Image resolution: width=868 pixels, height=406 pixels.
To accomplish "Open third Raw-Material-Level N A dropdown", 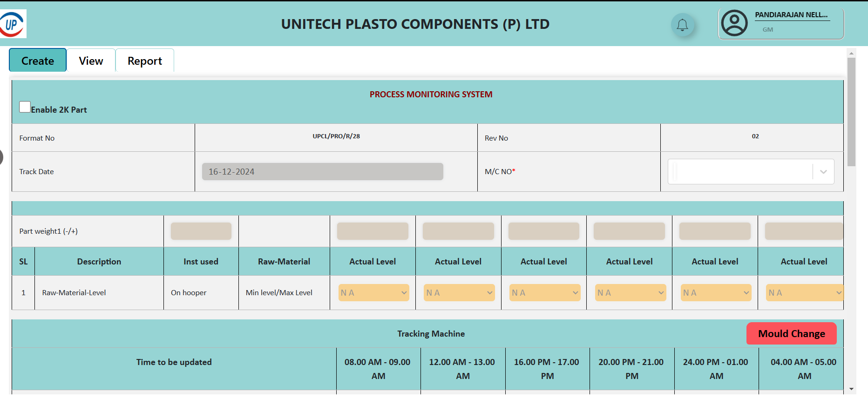I will [545, 292].
